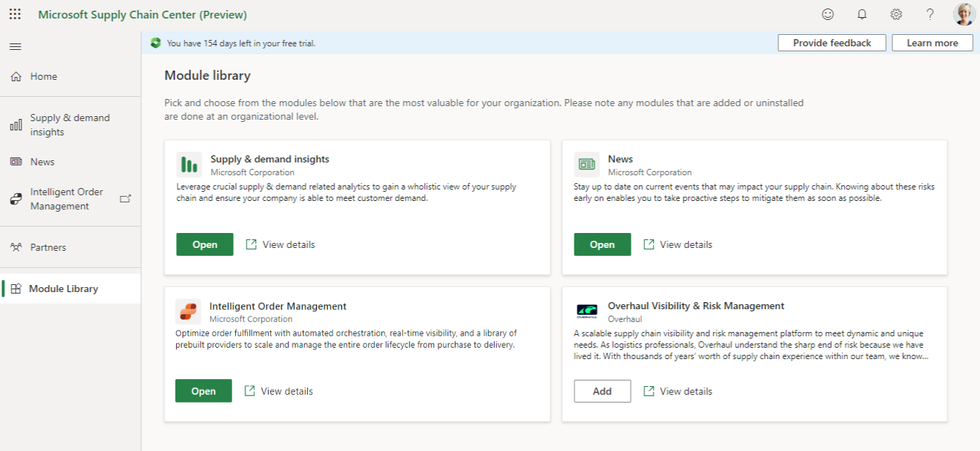Click the News sidebar icon
The height and width of the screenshot is (451, 980).
click(16, 162)
